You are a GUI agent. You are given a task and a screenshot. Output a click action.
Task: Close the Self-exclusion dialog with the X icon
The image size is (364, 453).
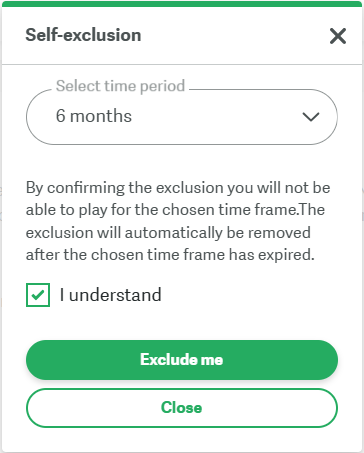[338, 36]
